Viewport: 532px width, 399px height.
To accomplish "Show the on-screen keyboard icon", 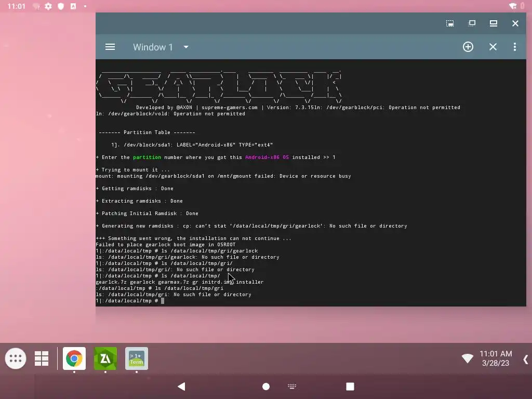I will [x=292, y=386].
